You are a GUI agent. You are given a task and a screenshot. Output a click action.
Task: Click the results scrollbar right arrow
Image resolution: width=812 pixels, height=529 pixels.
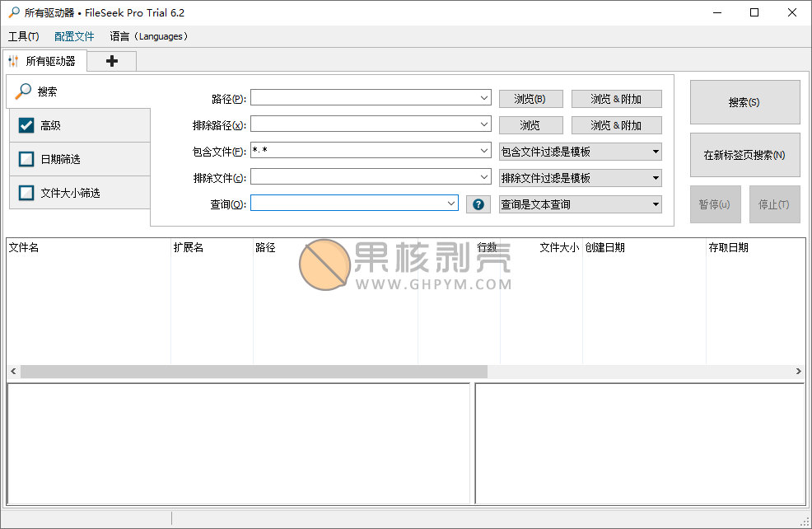[x=798, y=371]
